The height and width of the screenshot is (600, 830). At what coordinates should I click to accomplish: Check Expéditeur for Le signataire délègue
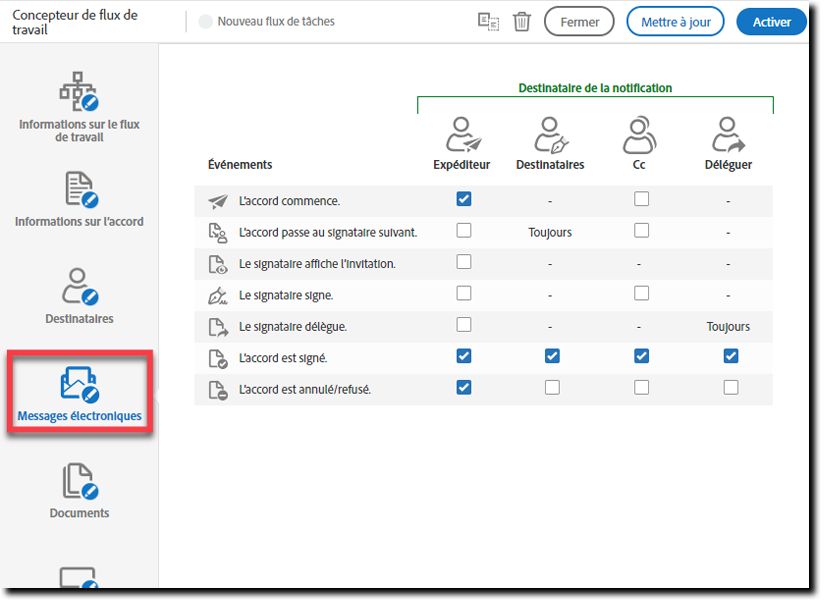click(x=464, y=325)
